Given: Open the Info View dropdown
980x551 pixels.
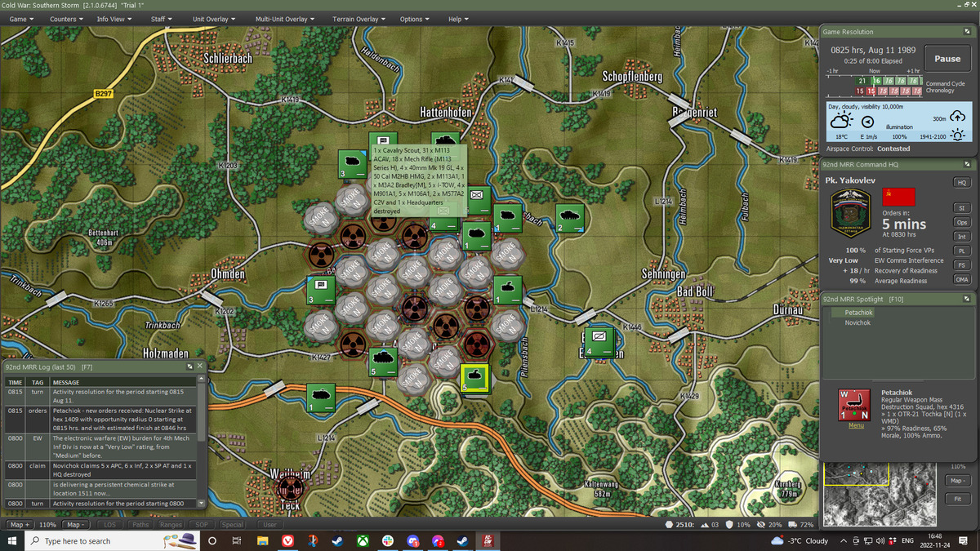Looking at the screenshot, I should click(x=114, y=19).
